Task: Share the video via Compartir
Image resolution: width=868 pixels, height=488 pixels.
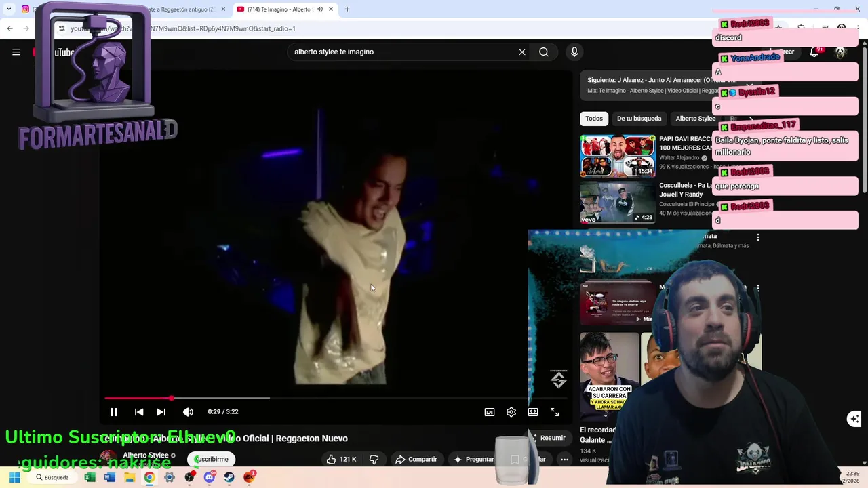Action: pos(416,459)
